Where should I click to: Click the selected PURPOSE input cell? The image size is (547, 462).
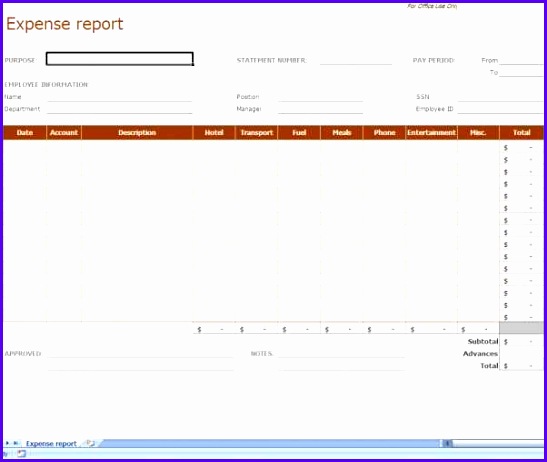119,59
